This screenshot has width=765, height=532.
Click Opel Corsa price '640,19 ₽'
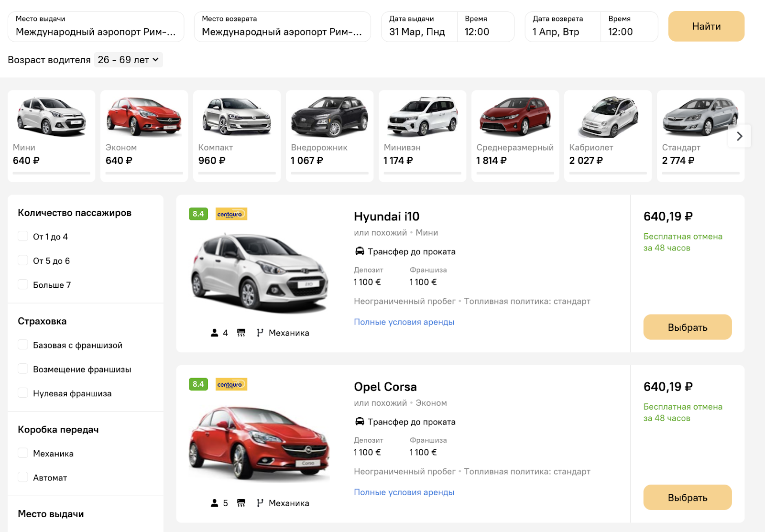[x=668, y=387]
